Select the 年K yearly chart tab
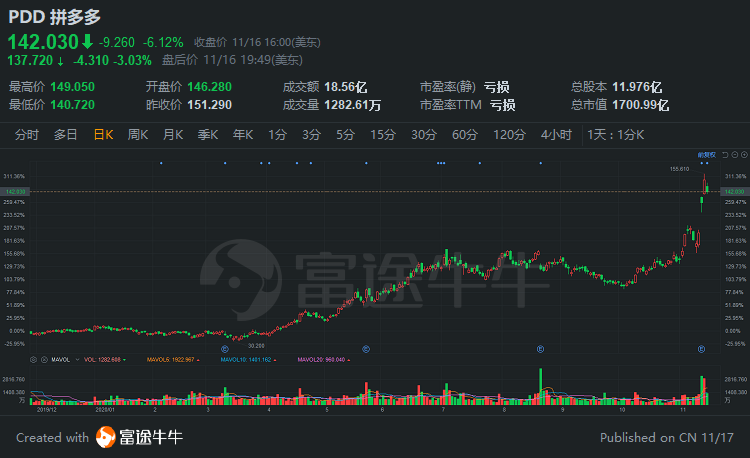The image size is (750, 458). [243, 135]
